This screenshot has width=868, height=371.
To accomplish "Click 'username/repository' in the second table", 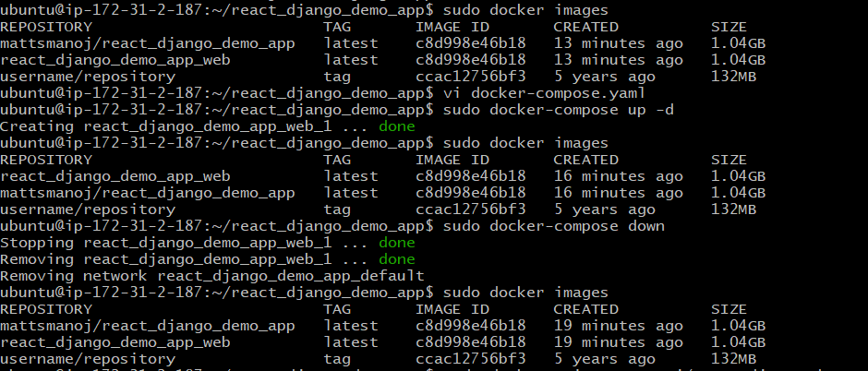I will pos(88,209).
